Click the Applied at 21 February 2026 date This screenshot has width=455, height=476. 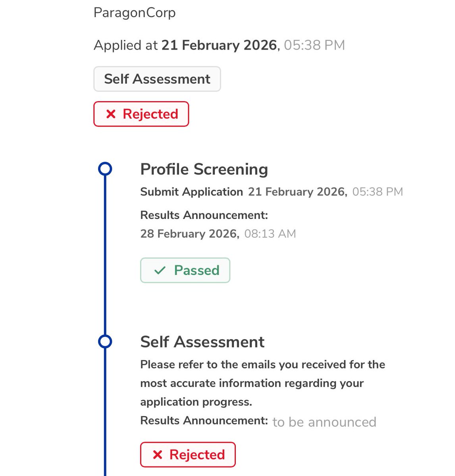[x=219, y=45]
